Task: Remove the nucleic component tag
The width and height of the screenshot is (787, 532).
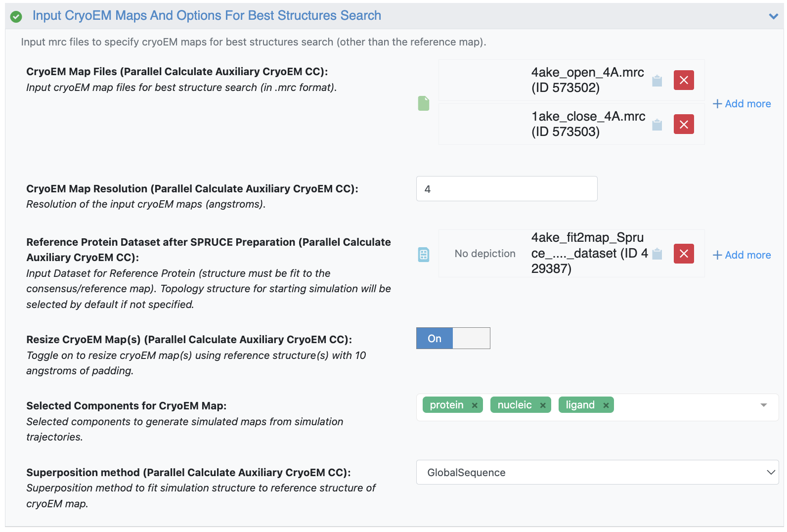Action: pos(543,405)
